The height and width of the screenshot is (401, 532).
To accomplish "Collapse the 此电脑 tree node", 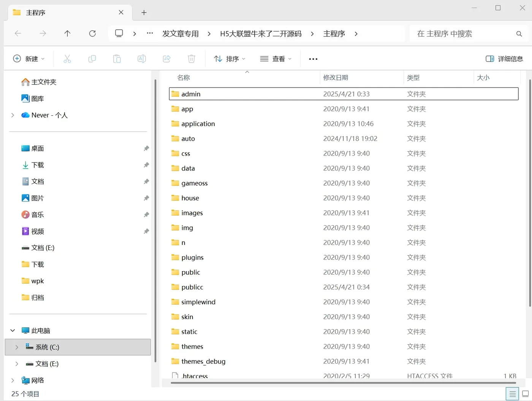I will (13, 331).
